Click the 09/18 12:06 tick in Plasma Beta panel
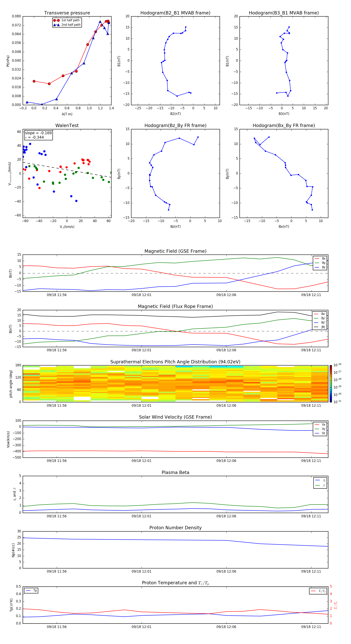 click(226, 516)
